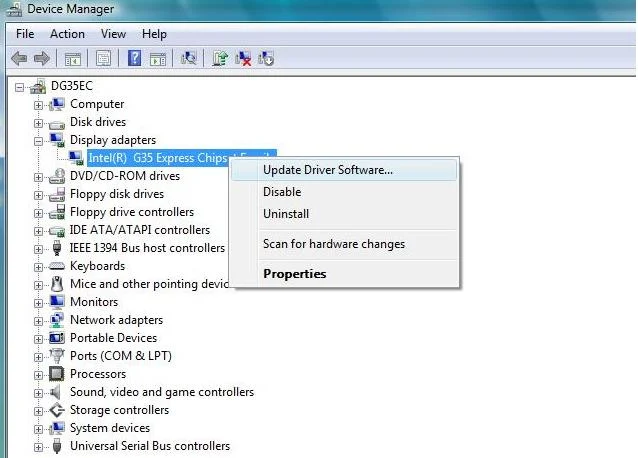The image size is (638, 458).
Task: Select Disable in the context menu
Action: (282, 192)
